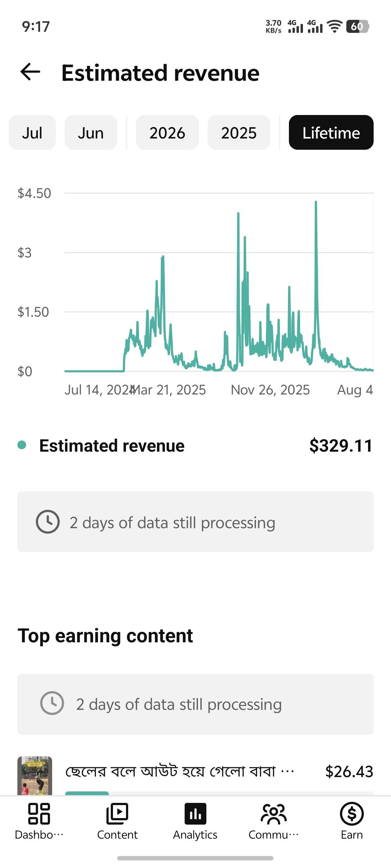Tap the Estimated revenue $329.11 row
391x868 pixels.
coord(195,445)
